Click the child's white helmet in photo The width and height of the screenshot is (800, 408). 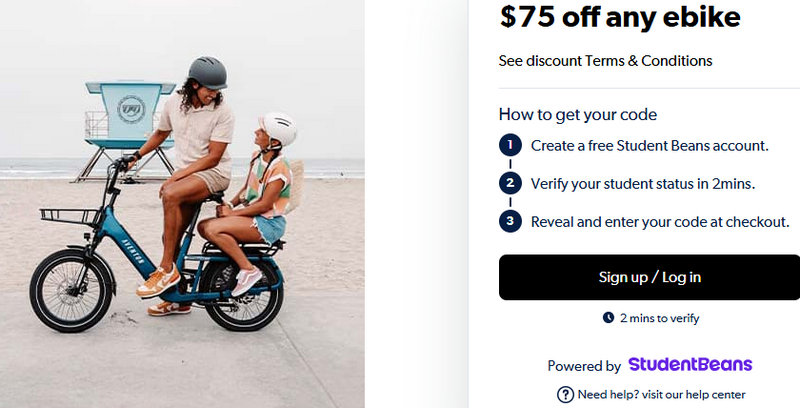(277, 129)
